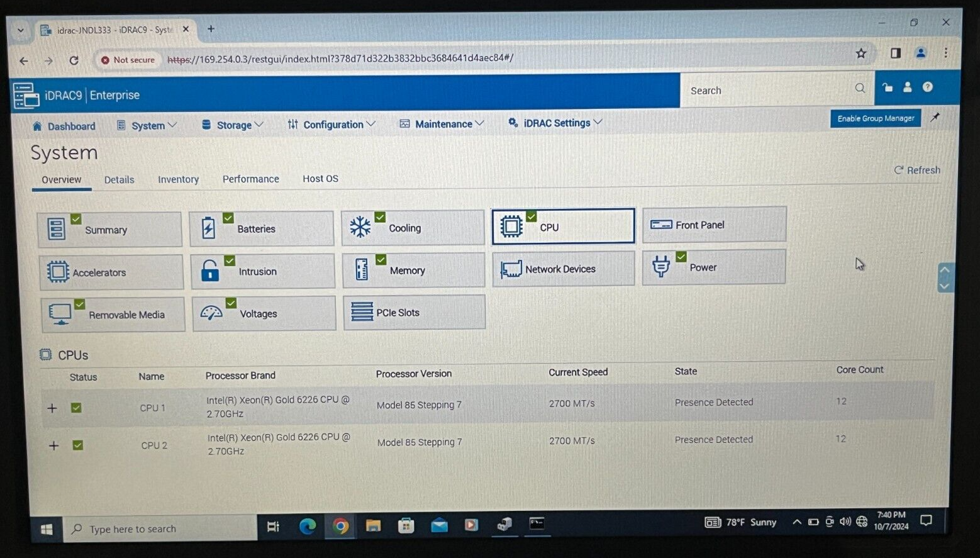This screenshot has width=980, height=558.
Task: Open the iDRAC Settings dropdown menu
Action: (555, 123)
